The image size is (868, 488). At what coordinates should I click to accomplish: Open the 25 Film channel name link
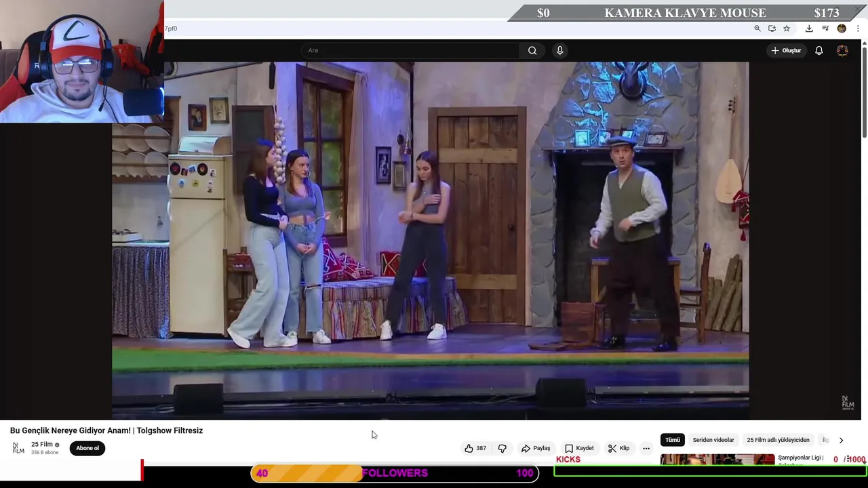[x=42, y=445]
